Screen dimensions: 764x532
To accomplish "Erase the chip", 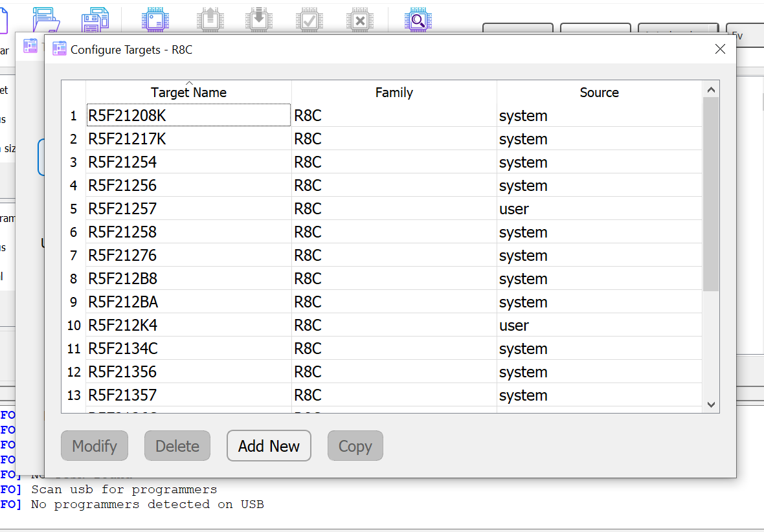I will tap(359, 19).
